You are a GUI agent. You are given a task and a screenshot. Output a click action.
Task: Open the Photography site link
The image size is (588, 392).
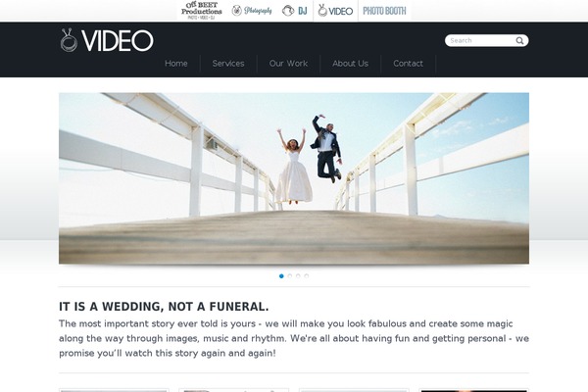pyautogui.click(x=252, y=11)
